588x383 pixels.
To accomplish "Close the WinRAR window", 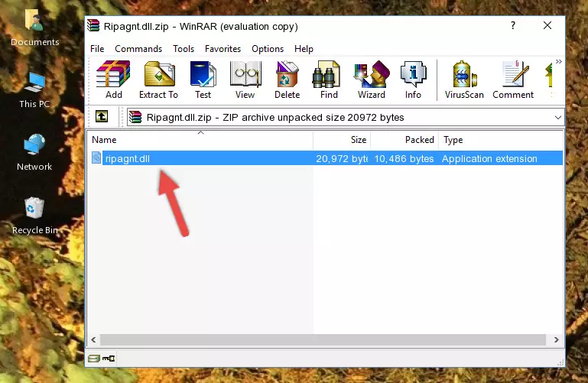I will pos(547,25).
